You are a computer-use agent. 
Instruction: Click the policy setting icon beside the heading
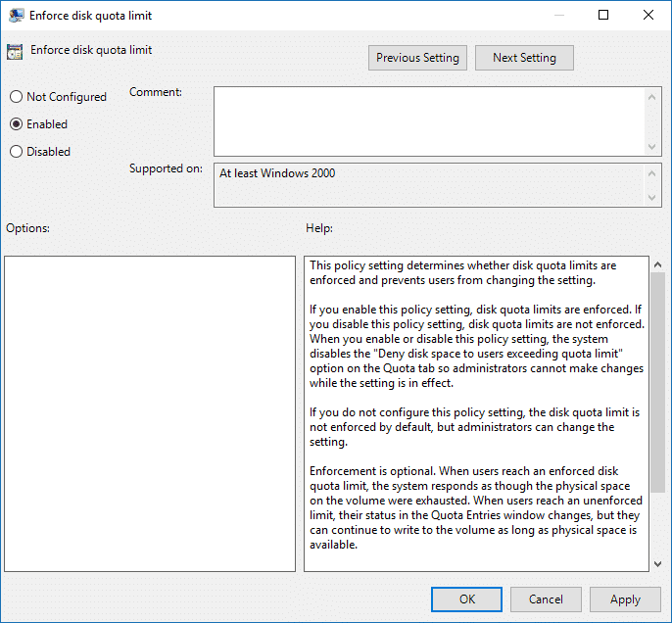point(15,52)
